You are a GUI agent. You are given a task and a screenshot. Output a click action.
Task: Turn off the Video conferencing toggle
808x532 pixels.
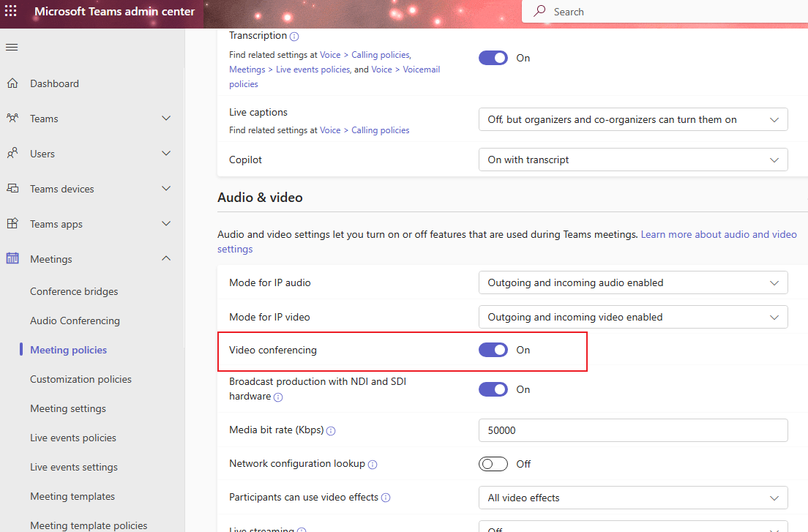pyautogui.click(x=493, y=350)
